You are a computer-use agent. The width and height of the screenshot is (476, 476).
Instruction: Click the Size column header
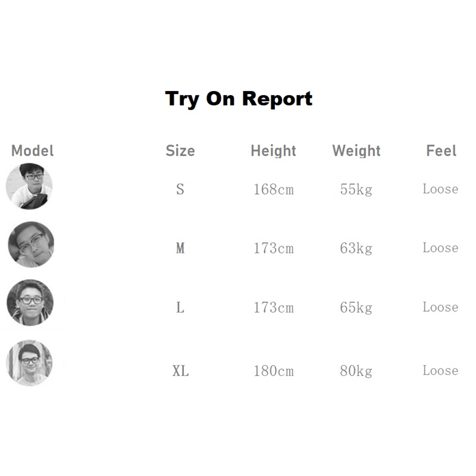coord(180,151)
